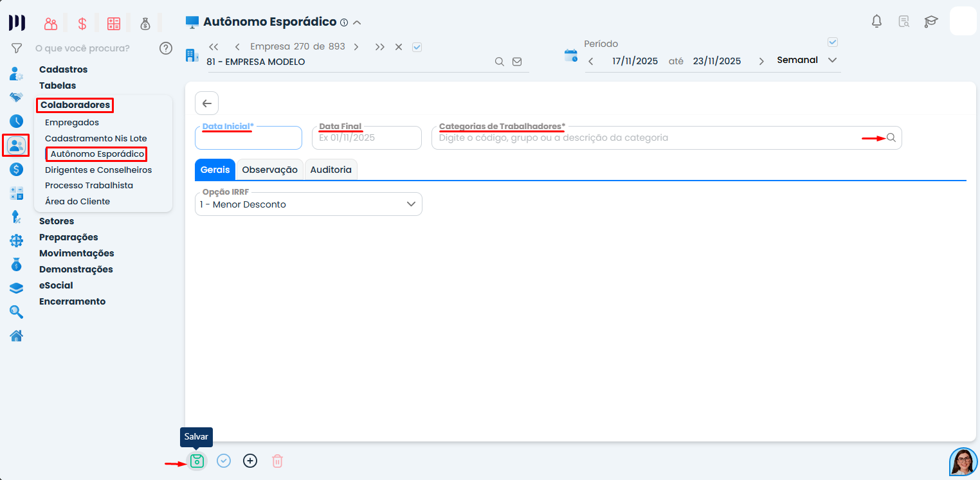Click the plus add new record icon
Viewport: 980px width, 480px height.
click(250, 461)
